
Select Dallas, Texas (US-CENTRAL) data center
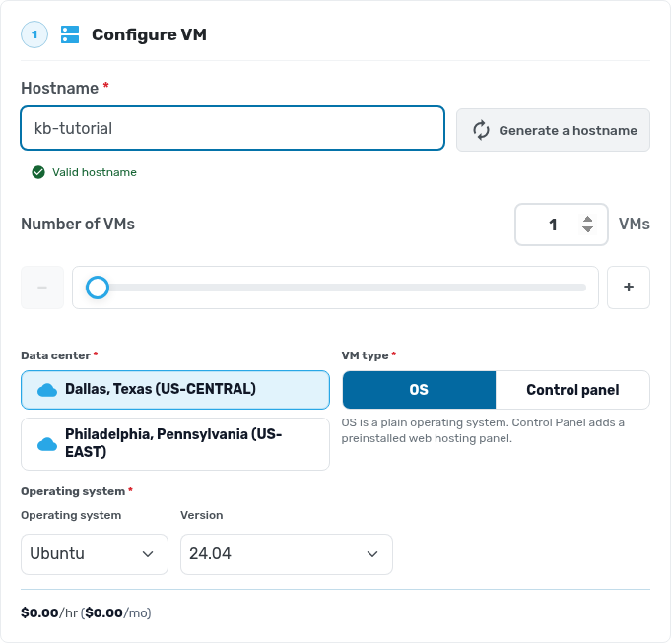175,390
